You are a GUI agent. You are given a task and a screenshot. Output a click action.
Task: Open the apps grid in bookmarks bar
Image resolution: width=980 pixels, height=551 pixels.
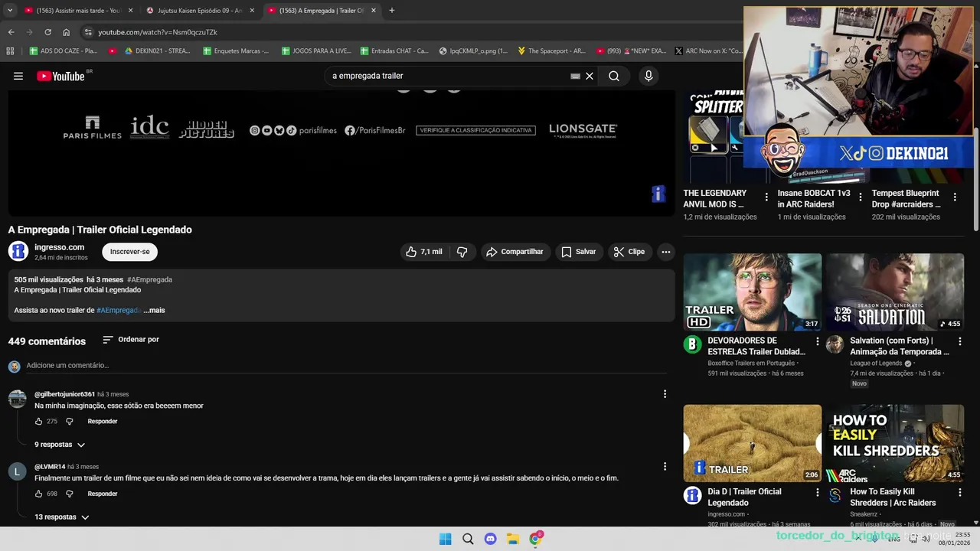coord(10,51)
